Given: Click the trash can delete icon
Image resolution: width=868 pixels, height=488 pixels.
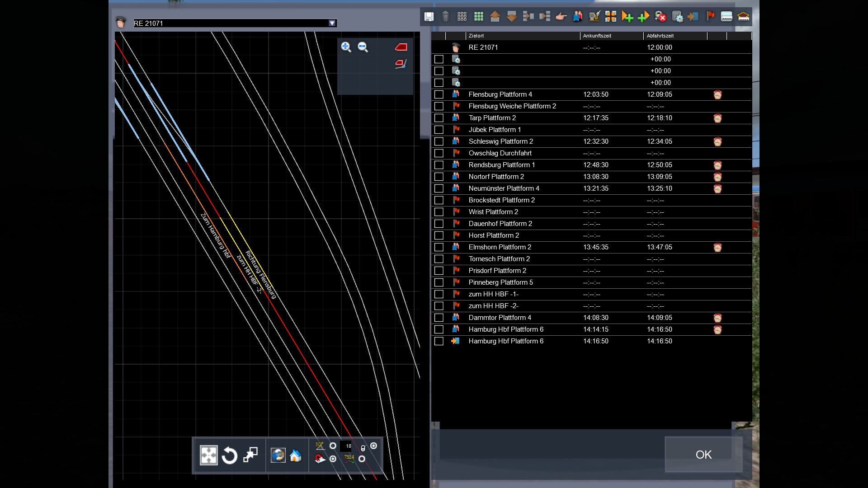Looking at the screenshot, I should click(445, 17).
